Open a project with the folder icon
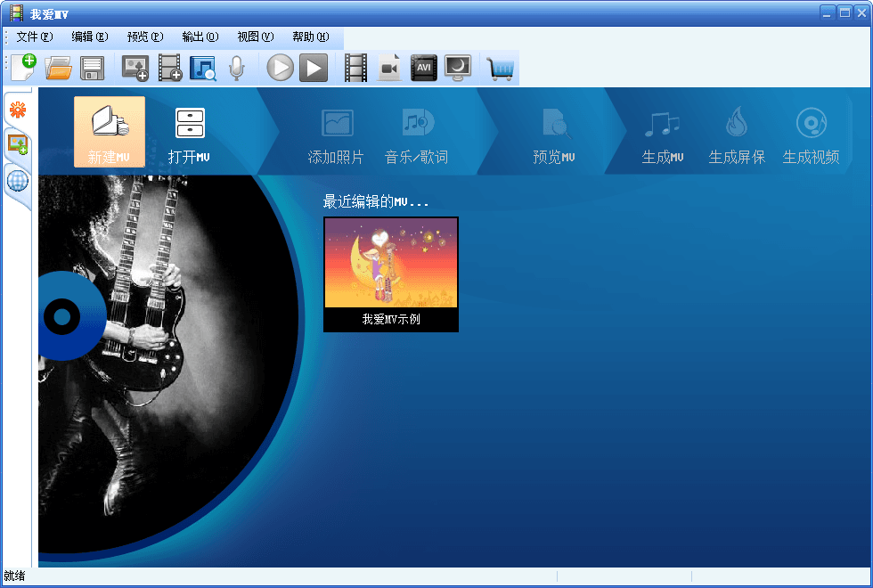This screenshot has height=588, width=873. (x=59, y=68)
